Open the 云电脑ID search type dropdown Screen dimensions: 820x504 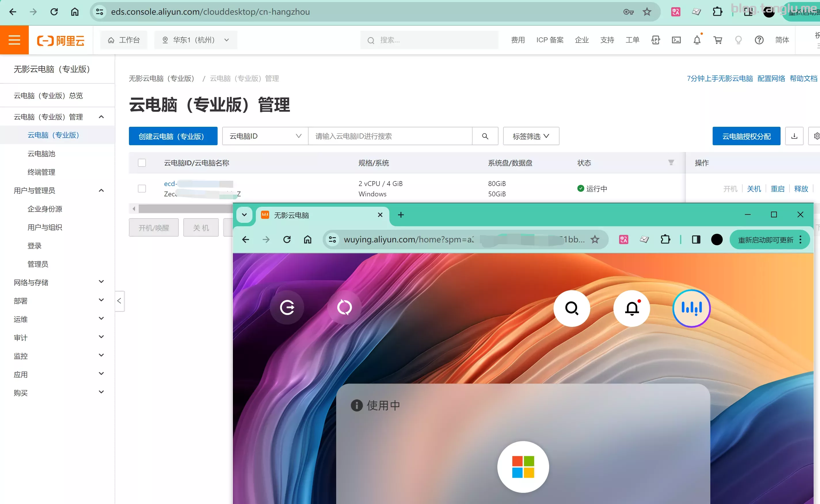[265, 136]
